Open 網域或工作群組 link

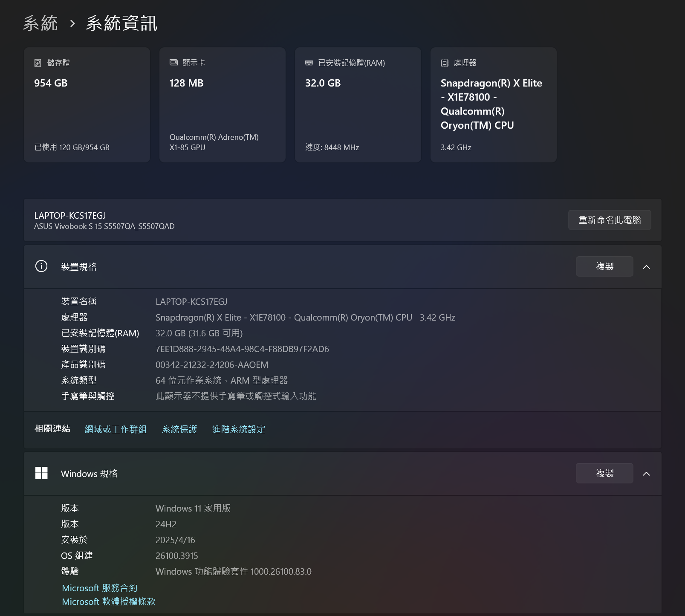point(116,429)
